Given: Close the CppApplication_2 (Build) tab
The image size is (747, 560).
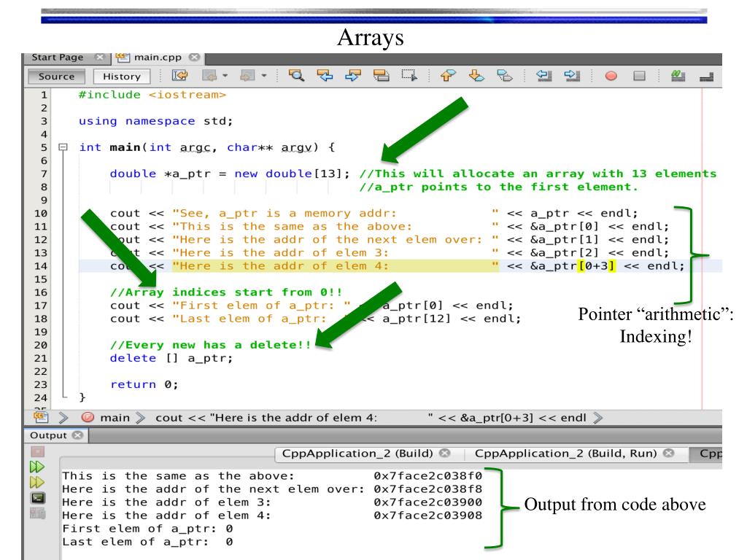Looking at the screenshot, I should coord(444,453).
